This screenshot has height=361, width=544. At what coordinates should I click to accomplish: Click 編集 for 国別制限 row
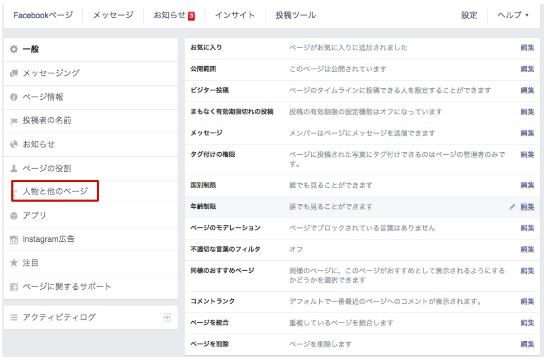pyautogui.click(x=527, y=185)
